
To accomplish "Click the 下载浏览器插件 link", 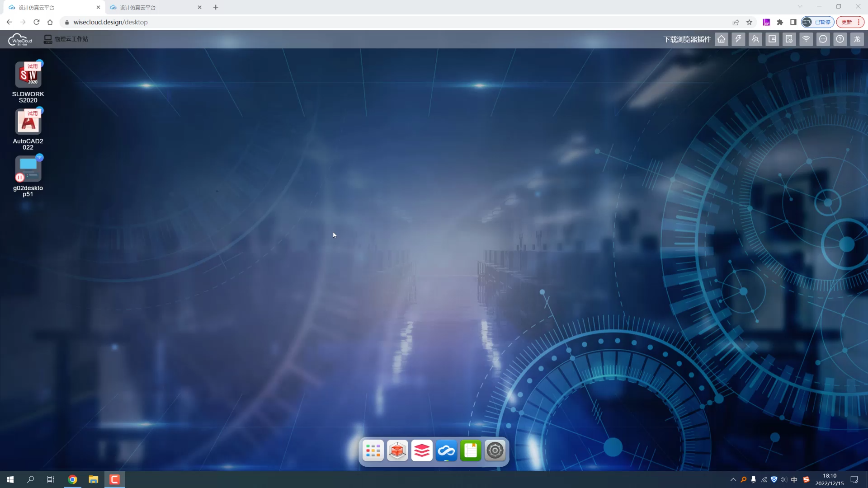I will [x=687, y=39].
